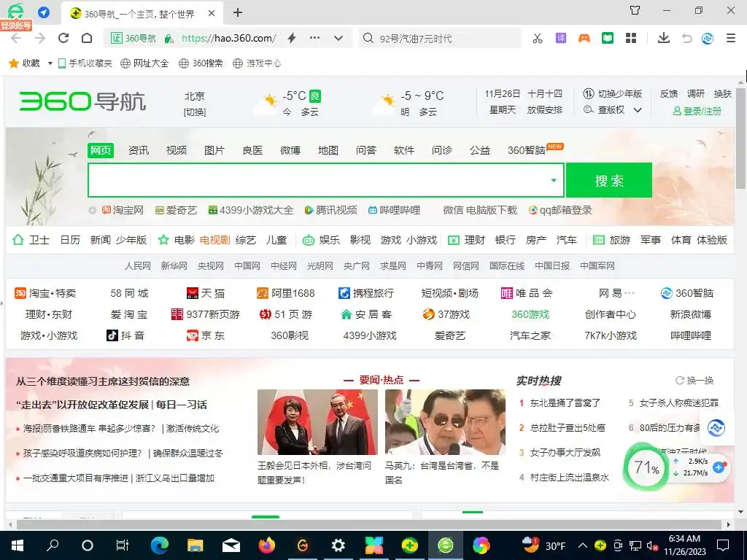Open a new tab with plus button
The image size is (747, 560).
point(238,12)
